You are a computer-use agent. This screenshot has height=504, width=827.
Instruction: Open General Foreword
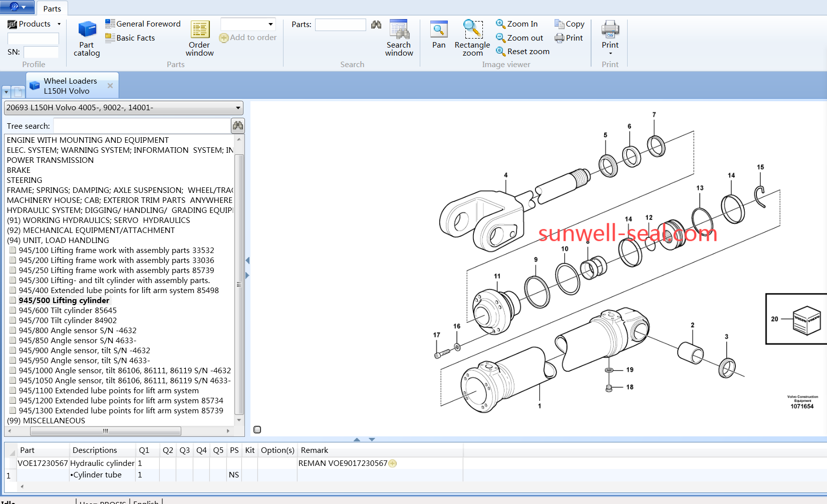point(143,24)
